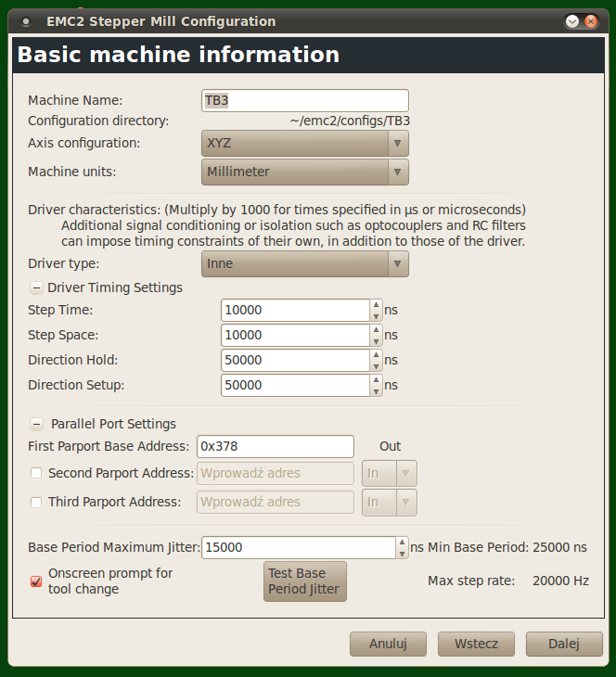Open the Machine units dropdown
Image resolution: width=616 pixels, height=677 pixels.
coord(304,172)
